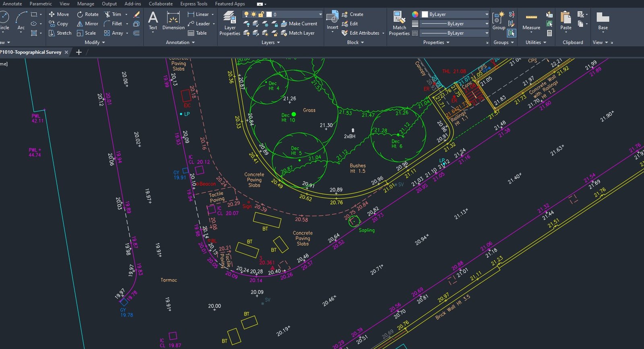Click the Erase tool icon
The height and width of the screenshot is (349, 644).
coord(137,14)
